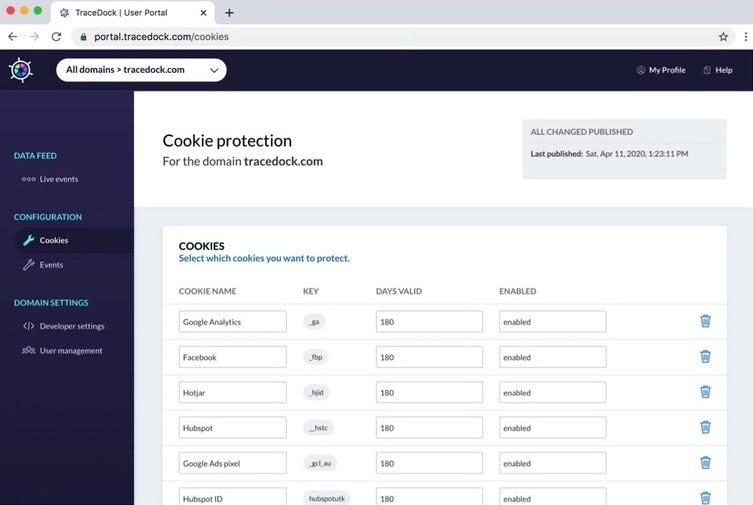Open Events configuration in sidebar
The width and height of the screenshot is (753, 505).
pyautogui.click(x=43, y=265)
